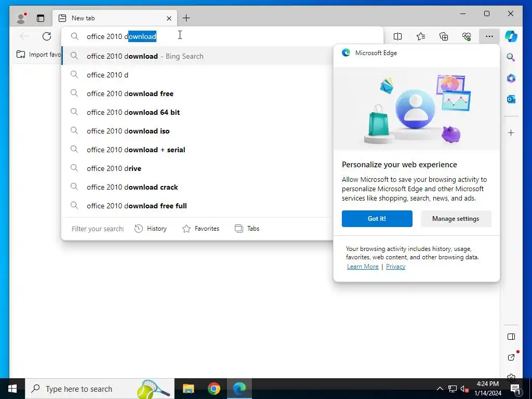The image size is (532, 399).
Task: Open split screen view
Action: (397, 36)
